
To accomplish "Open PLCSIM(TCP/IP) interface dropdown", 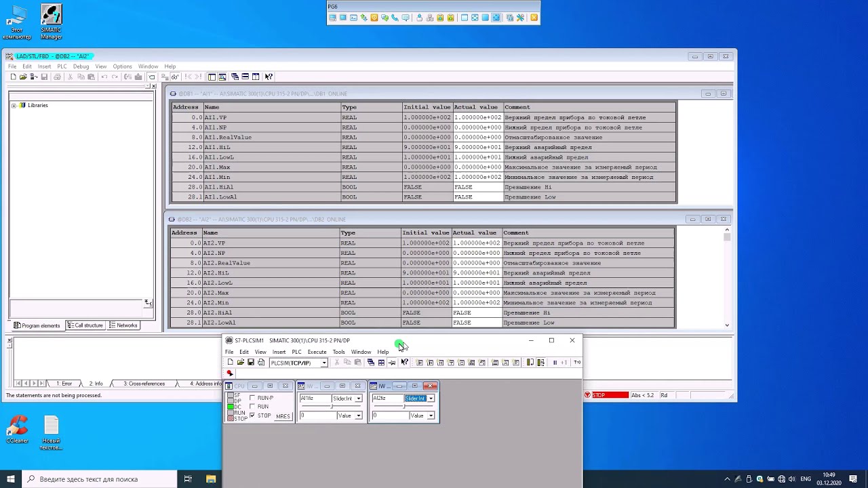I will 324,363.
